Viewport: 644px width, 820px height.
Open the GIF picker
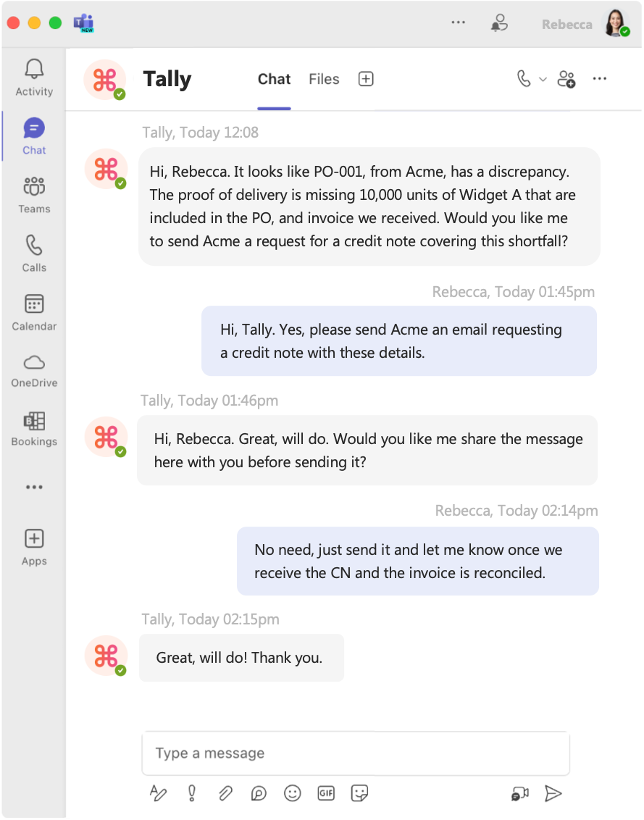click(326, 793)
